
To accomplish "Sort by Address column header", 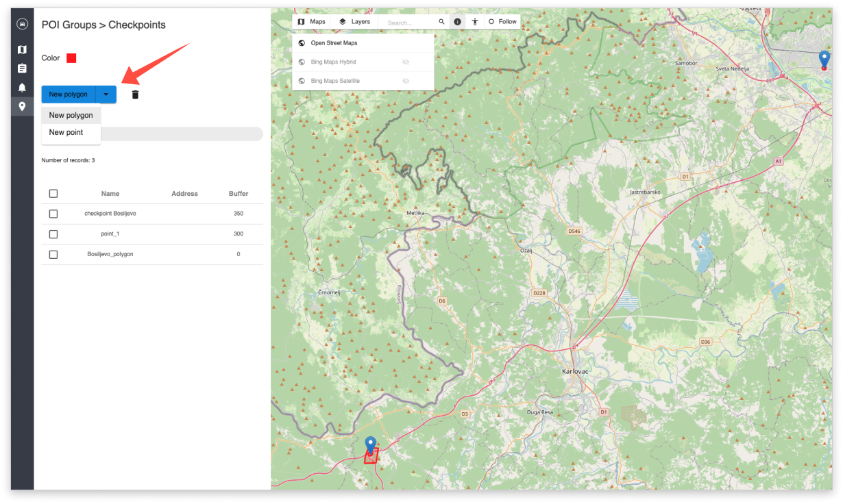I will click(184, 194).
